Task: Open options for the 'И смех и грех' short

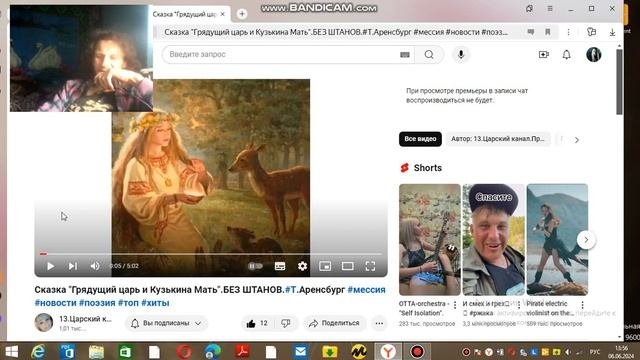Action: (x=519, y=305)
